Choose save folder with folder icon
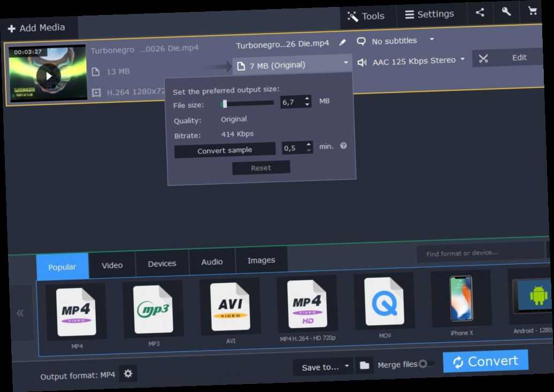The image size is (554, 392). 365,365
